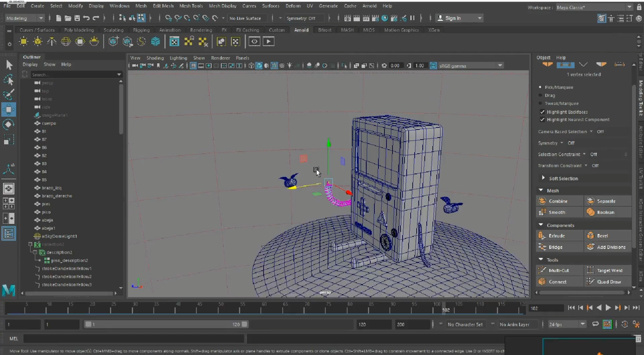
Task: Click the Sign In button
Action: (459, 18)
